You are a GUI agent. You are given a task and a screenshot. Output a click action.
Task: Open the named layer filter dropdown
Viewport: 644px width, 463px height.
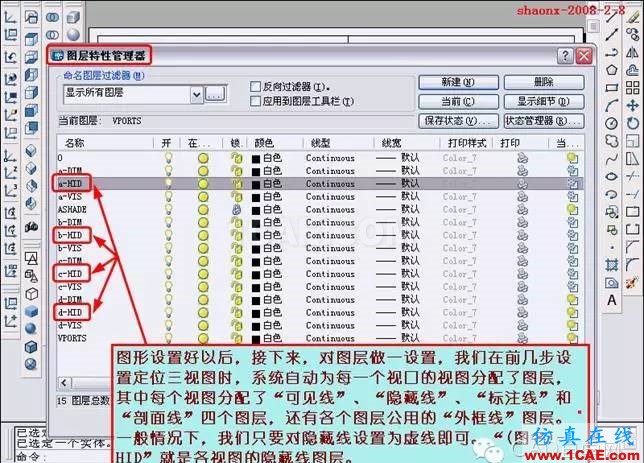coord(197,94)
